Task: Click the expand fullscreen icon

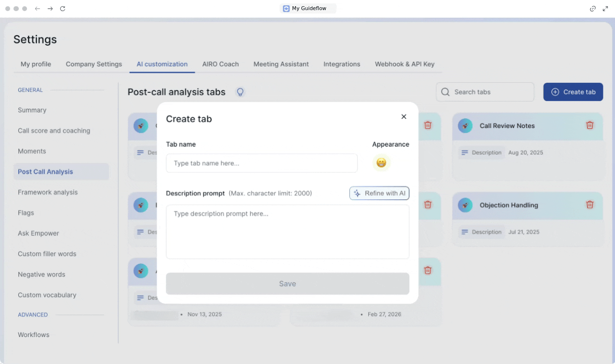Action: pos(605,9)
